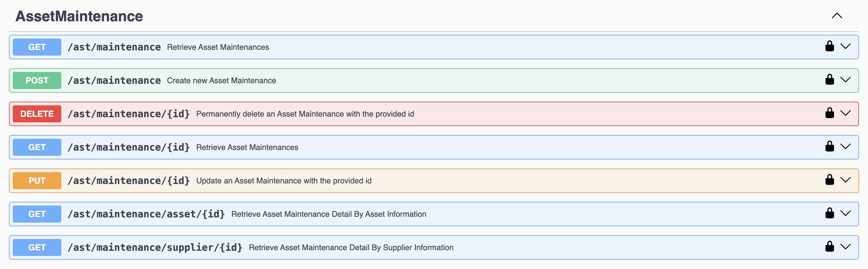868x269 pixels.
Task: Click lock icon on the maintenance/asset/{id} row
Action: tap(829, 213)
